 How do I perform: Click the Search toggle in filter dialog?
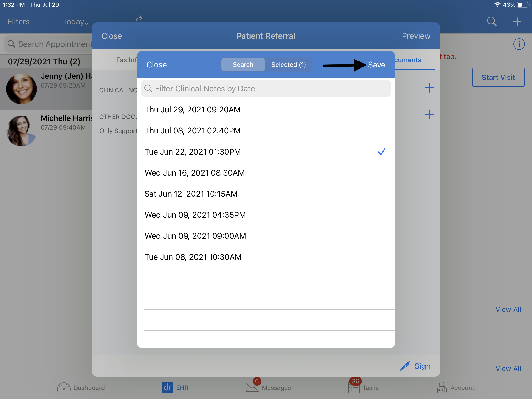pos(243,65)
